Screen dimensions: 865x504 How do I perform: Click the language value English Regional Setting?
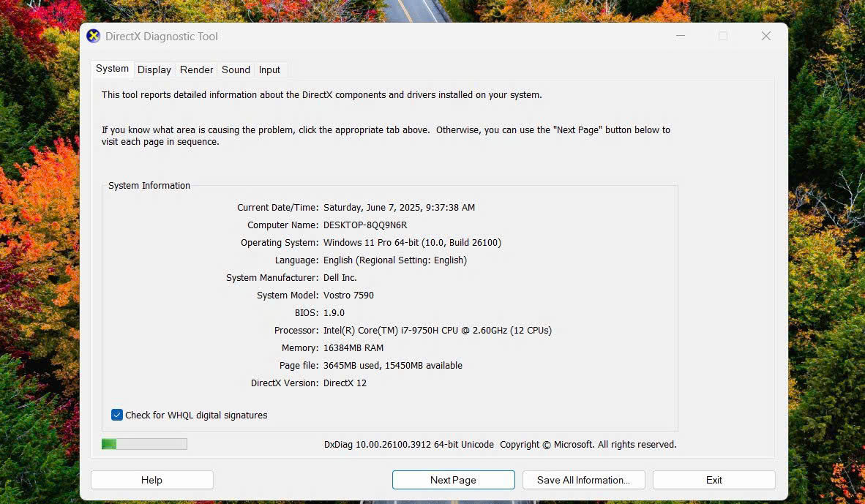pos(395,260)
